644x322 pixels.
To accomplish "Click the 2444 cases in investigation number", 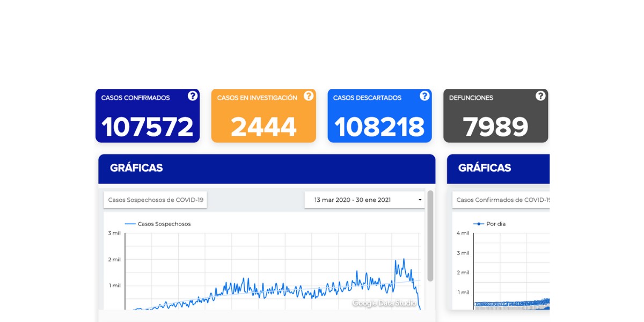I will point(264,127).
